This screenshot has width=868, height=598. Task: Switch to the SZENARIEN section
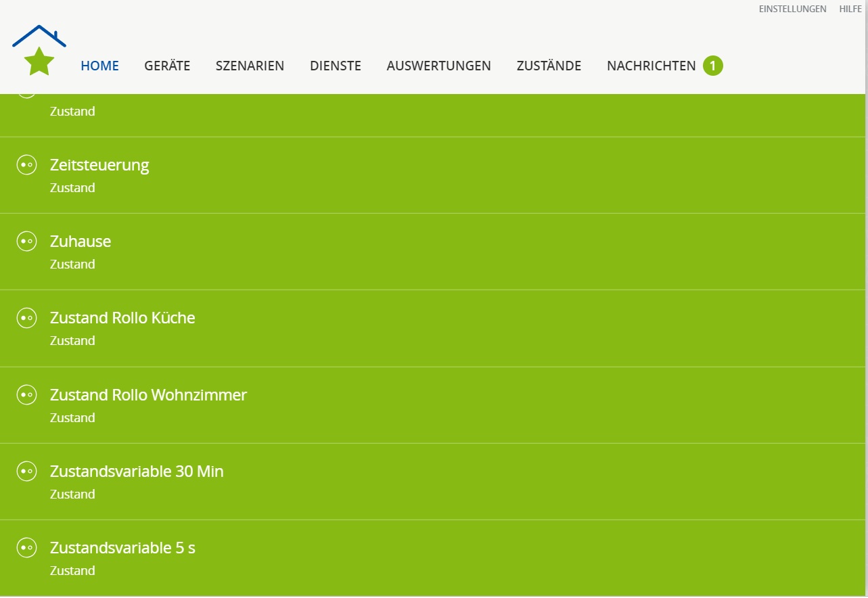pos(250,66)
